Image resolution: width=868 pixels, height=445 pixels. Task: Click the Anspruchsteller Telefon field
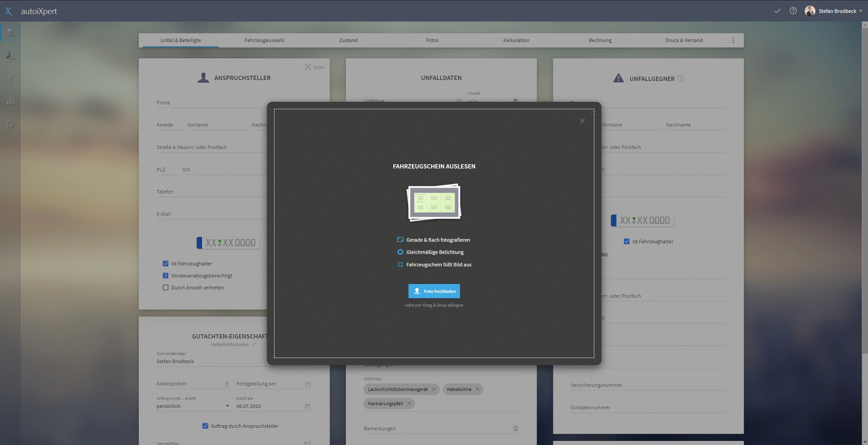(x=212, y=192)
